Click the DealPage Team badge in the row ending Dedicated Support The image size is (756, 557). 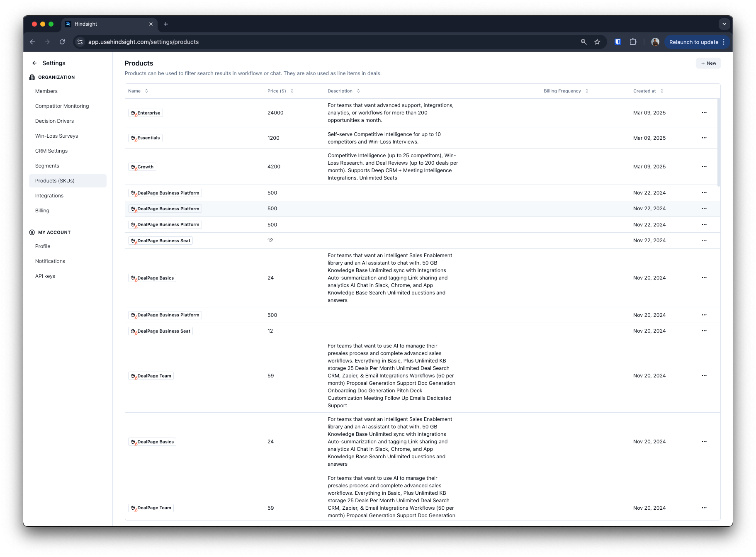(151, 376)
